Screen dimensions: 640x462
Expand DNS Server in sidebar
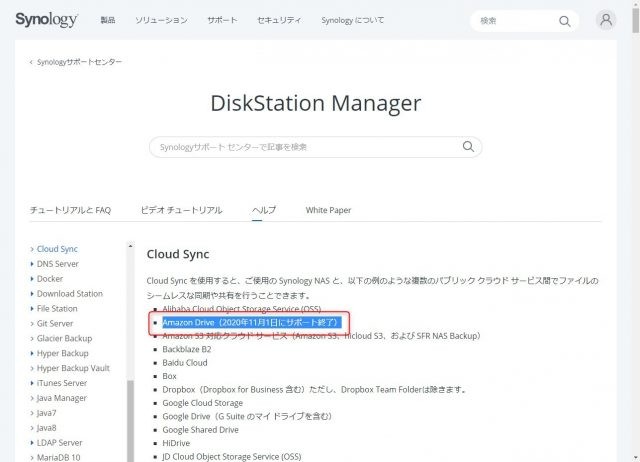(x=58, y=264)
